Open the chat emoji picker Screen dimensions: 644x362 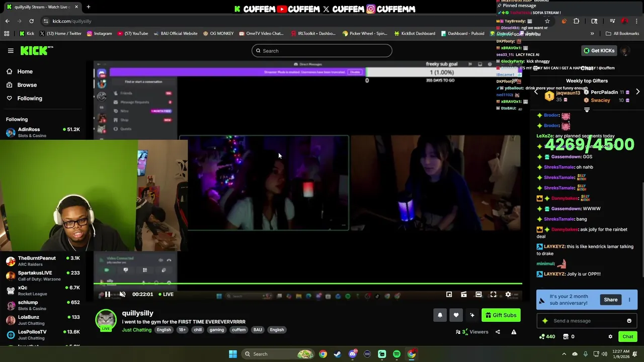click(629, 321)
